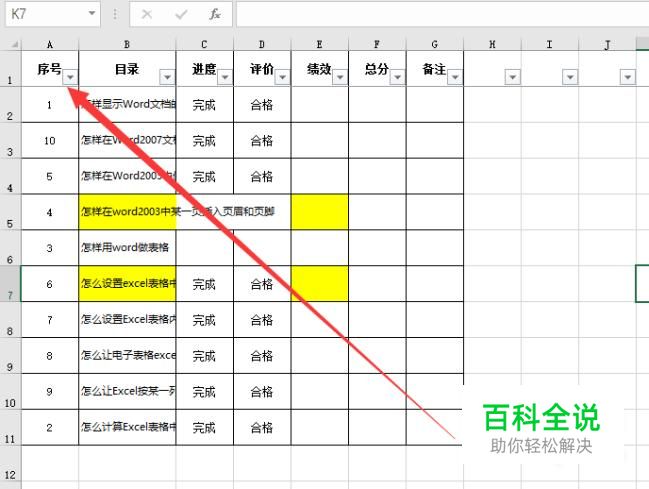Select column E header
This screenshot has width=649, height=489.
[x=320, y=44]
